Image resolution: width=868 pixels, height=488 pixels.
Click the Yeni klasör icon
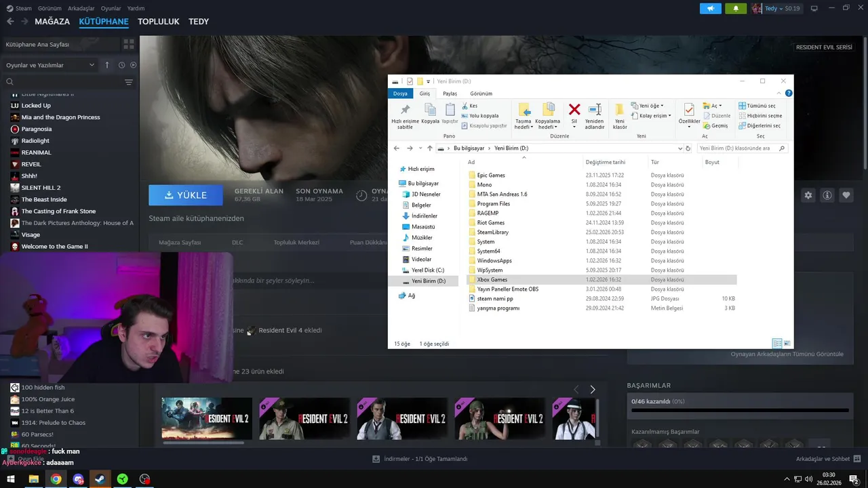click(x=620, y=110)
